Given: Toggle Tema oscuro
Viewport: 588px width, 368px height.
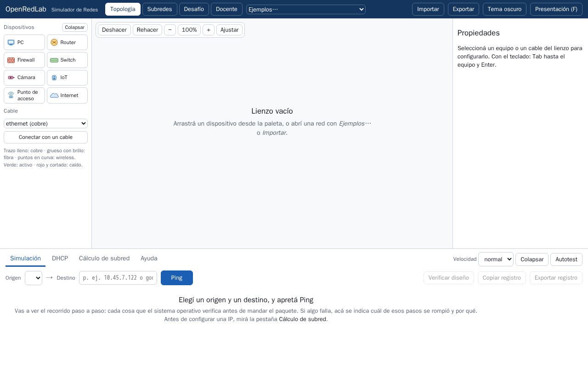Looking at the screenshot, I should pos(504,9).
